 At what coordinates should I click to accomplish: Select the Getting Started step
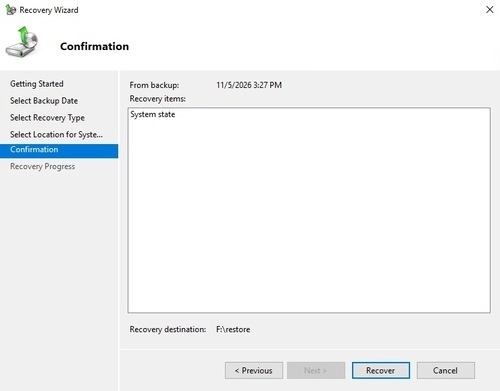click(x=37, y=84)
